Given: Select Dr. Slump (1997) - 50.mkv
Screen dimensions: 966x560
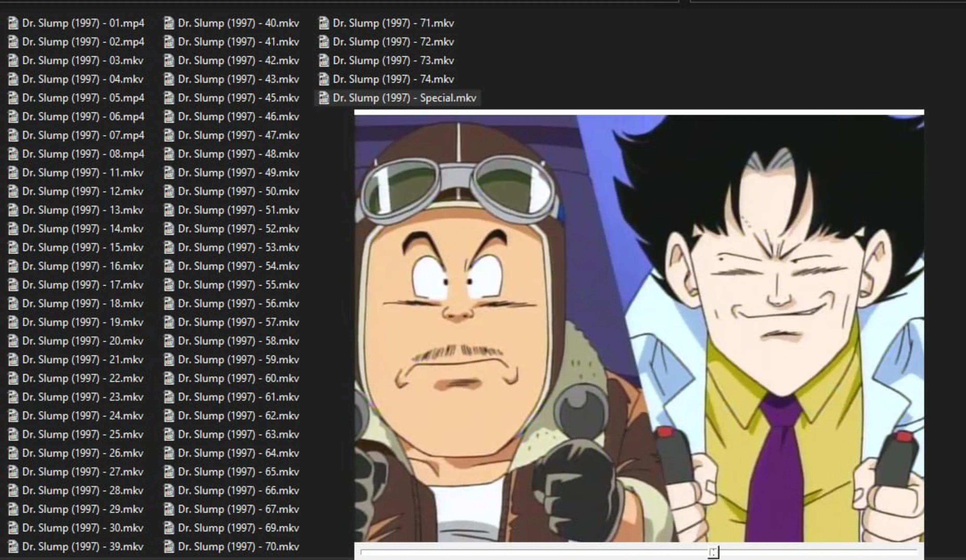Looking at the screenshot, I should pyautogui.click(x=232, y=191).
